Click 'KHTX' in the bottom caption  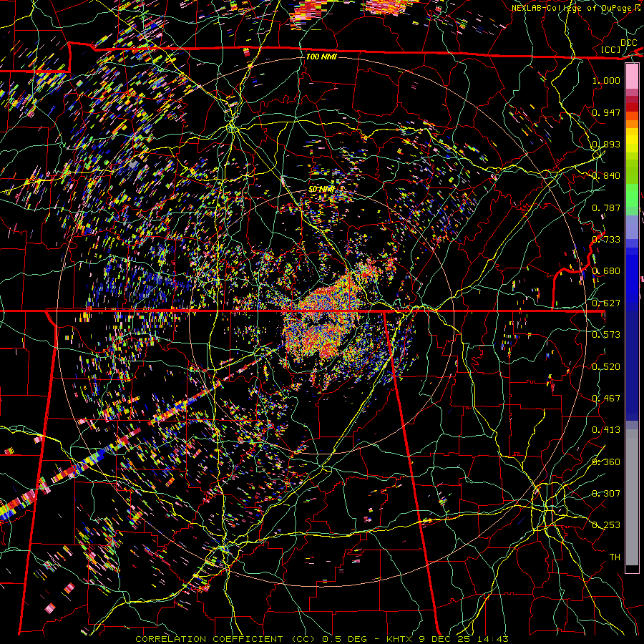(x=399, y=639)
